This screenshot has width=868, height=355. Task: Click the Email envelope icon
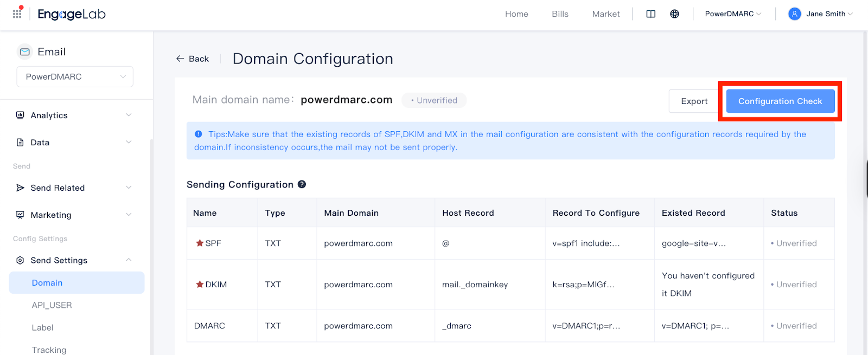click(x=25, y=52)
